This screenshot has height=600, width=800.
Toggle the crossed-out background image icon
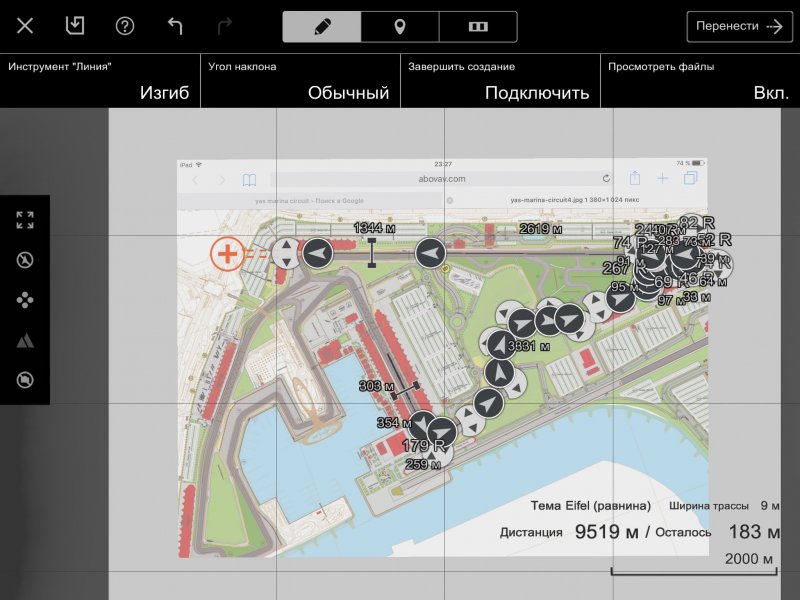point(25,380)
